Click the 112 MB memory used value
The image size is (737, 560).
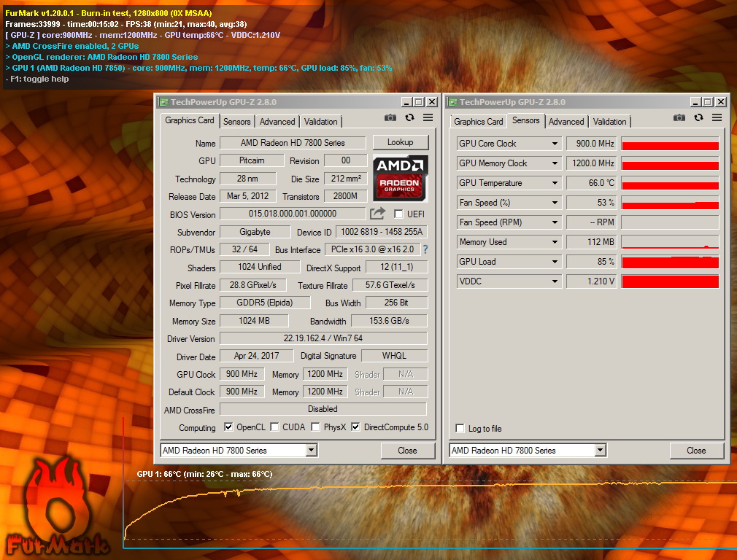[591, 242]
